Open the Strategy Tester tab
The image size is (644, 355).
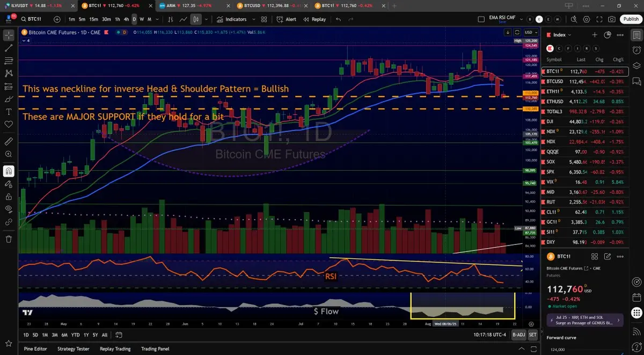[x=73, y=349]
